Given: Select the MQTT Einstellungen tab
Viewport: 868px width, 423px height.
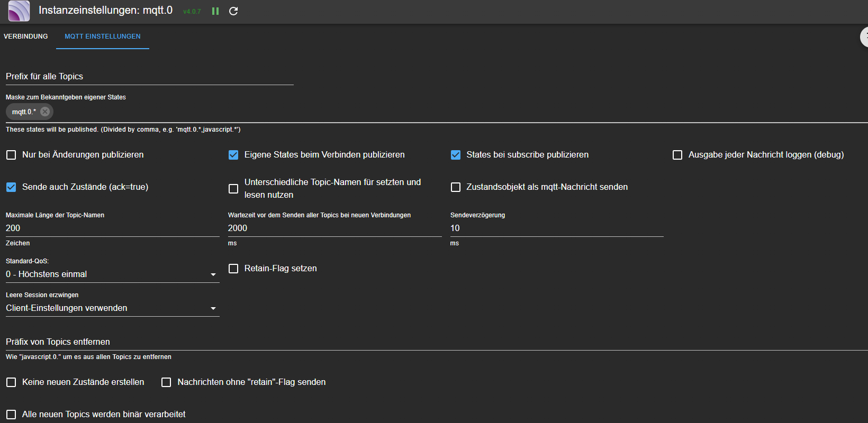Looking at the screenshot, I should click(103, 36).
